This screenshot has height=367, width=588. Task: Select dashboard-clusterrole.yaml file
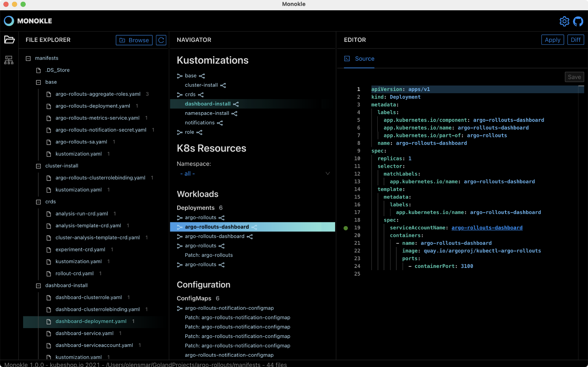[88, 298]
